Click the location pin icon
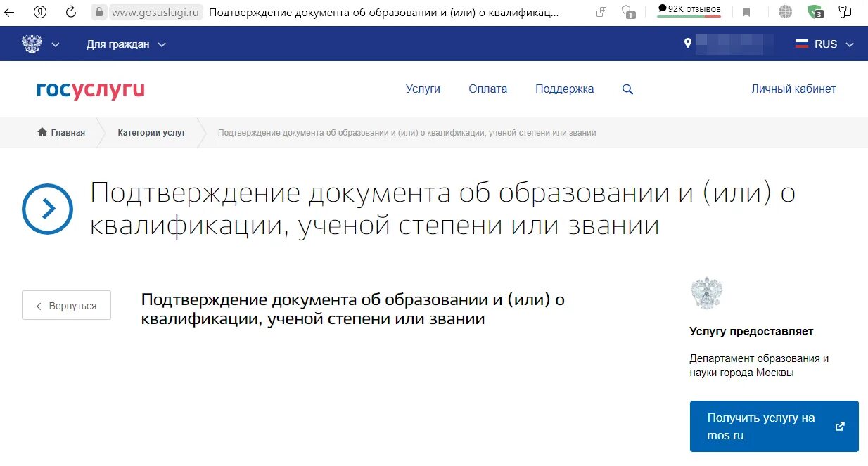Image resolution: width=868 pixels, height=466 pixels. tap(688, 44)
